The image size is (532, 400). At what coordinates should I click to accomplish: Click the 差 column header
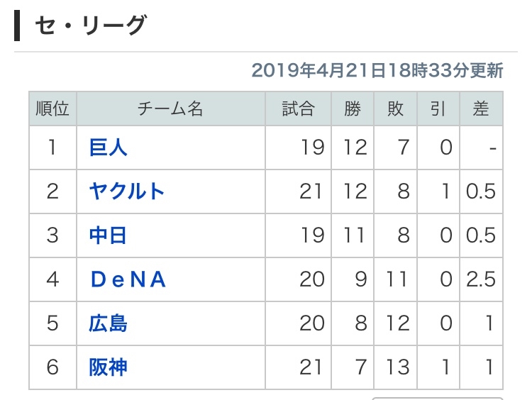coord(481,109)
